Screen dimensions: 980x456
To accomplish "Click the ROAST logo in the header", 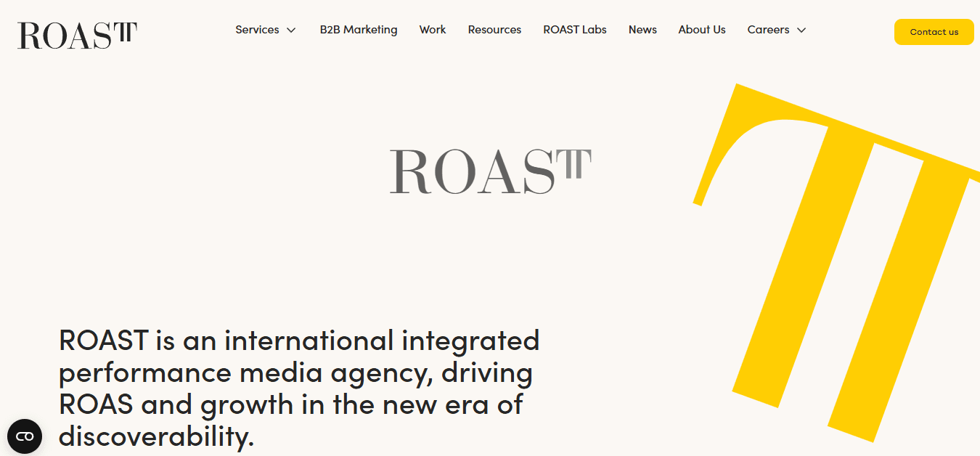I will pos(77,35).
